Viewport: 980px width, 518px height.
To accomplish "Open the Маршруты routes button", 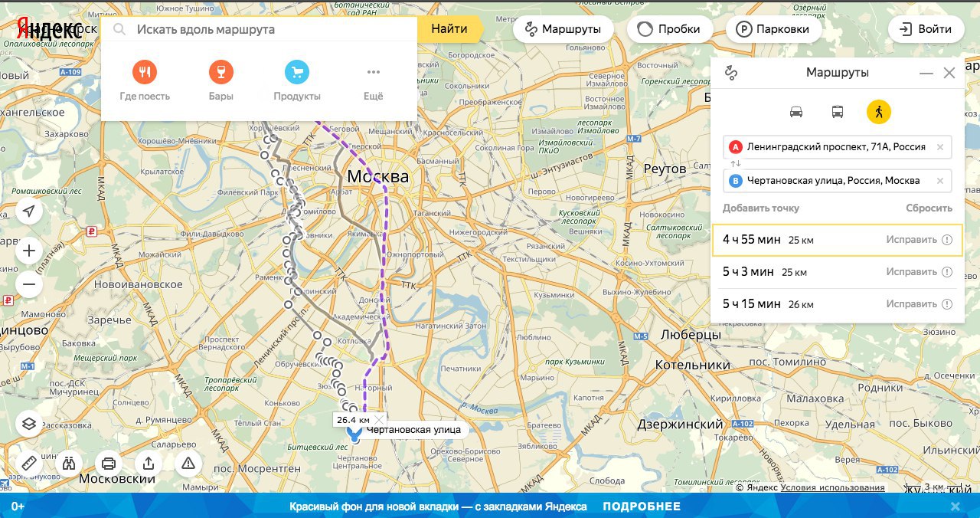I will 562,29.
